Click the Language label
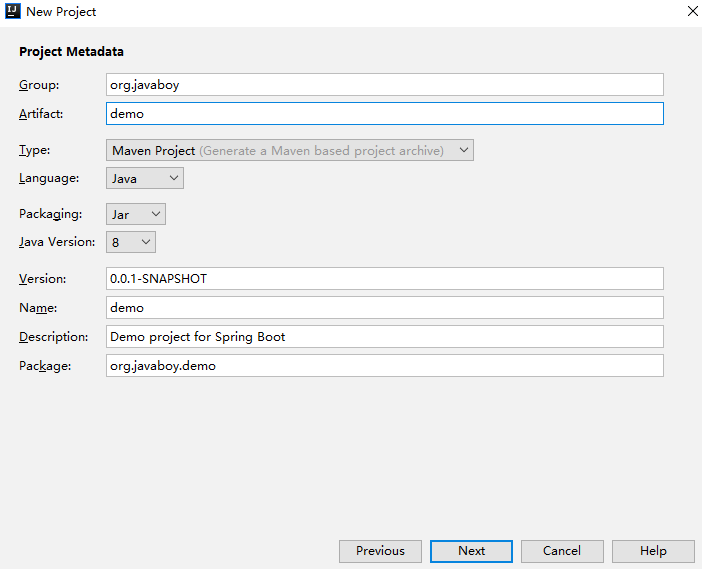702x569 pixels. coord(49,178)
